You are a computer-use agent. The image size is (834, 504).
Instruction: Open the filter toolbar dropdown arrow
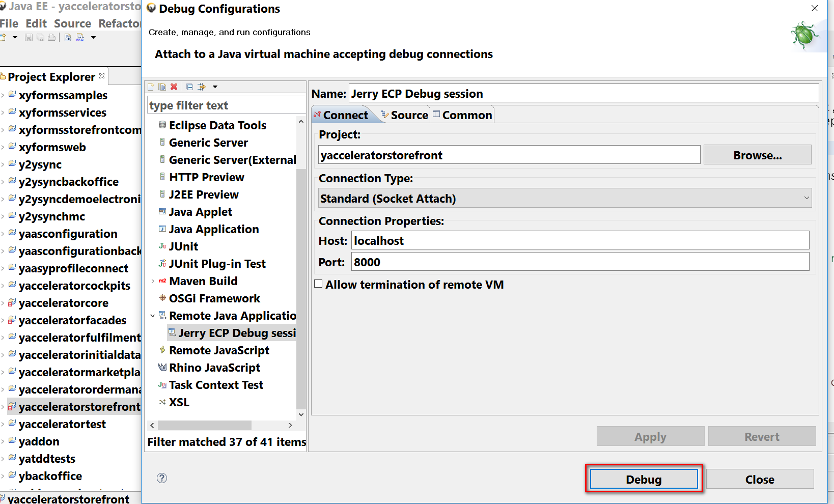(215, 87)
